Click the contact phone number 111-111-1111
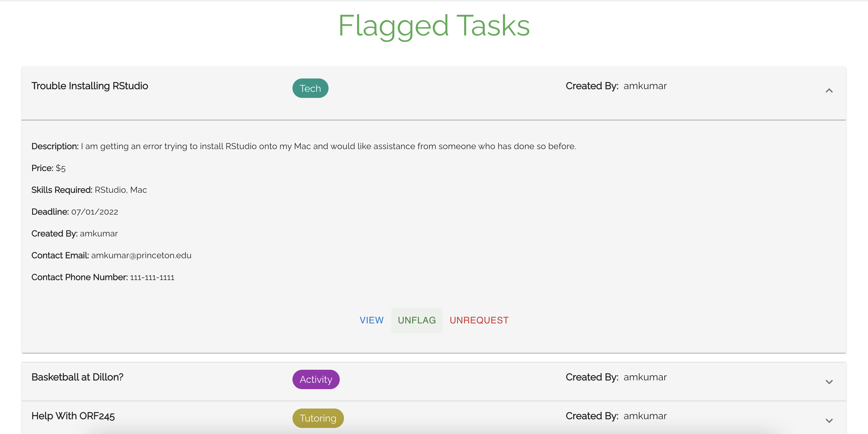868x434 pixels. [x=152, y=277]
